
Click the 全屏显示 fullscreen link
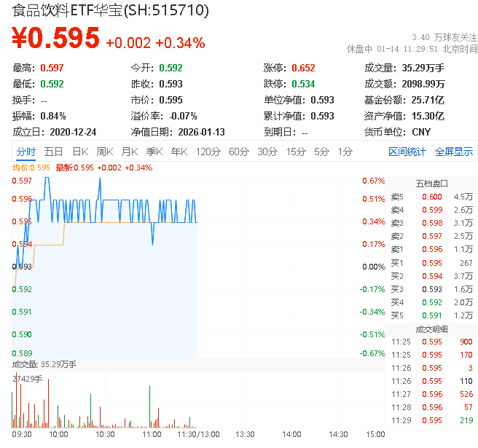click(x=454, y=152)
